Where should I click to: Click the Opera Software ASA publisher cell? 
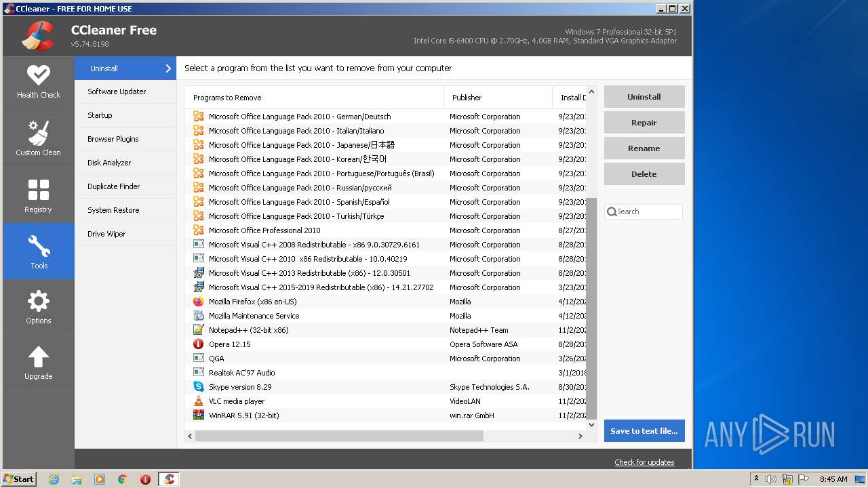(484, 344)
